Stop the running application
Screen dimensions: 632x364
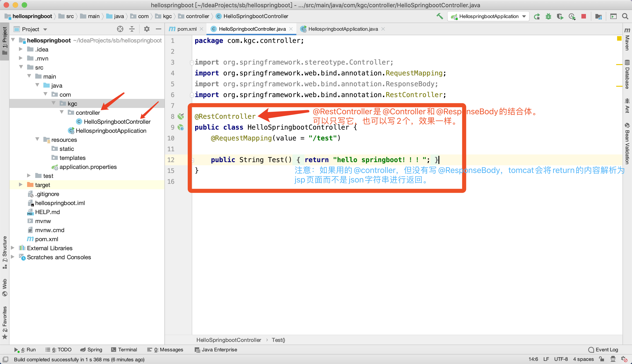(x=583, y=16)
